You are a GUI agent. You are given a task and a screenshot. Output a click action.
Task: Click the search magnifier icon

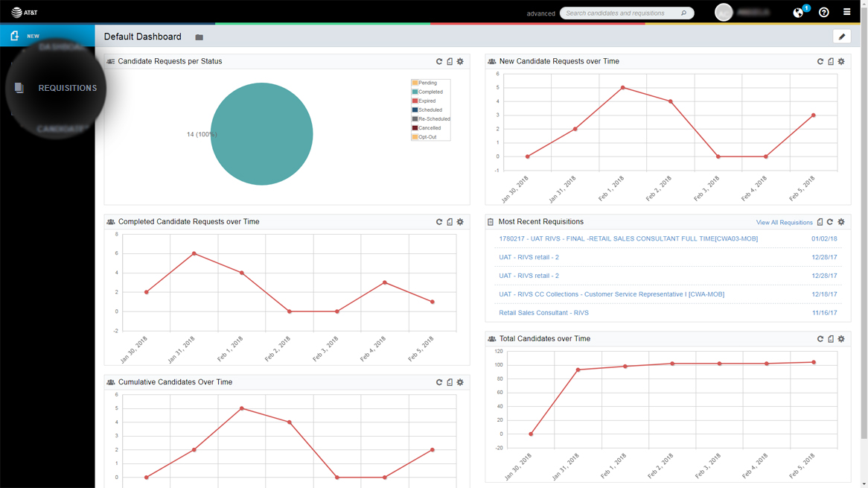(x=683, y=13)
